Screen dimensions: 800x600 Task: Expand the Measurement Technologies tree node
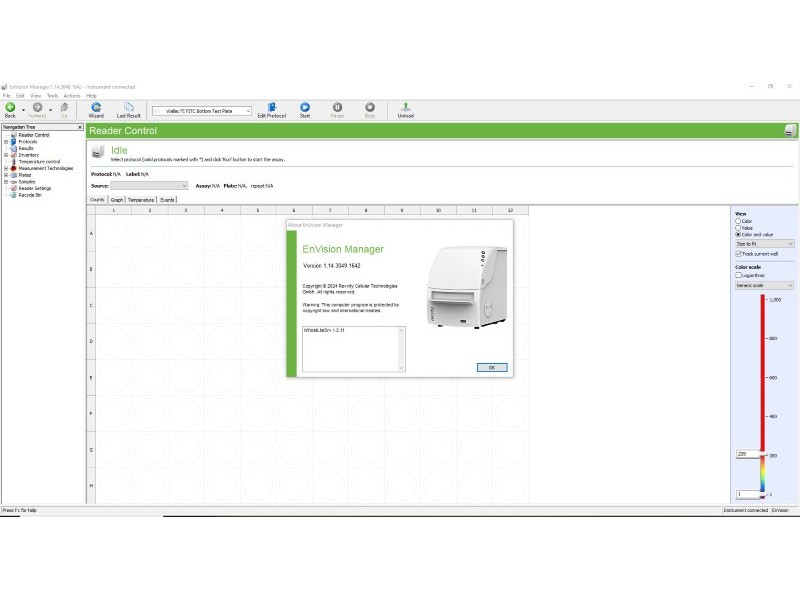pos(6,168)
